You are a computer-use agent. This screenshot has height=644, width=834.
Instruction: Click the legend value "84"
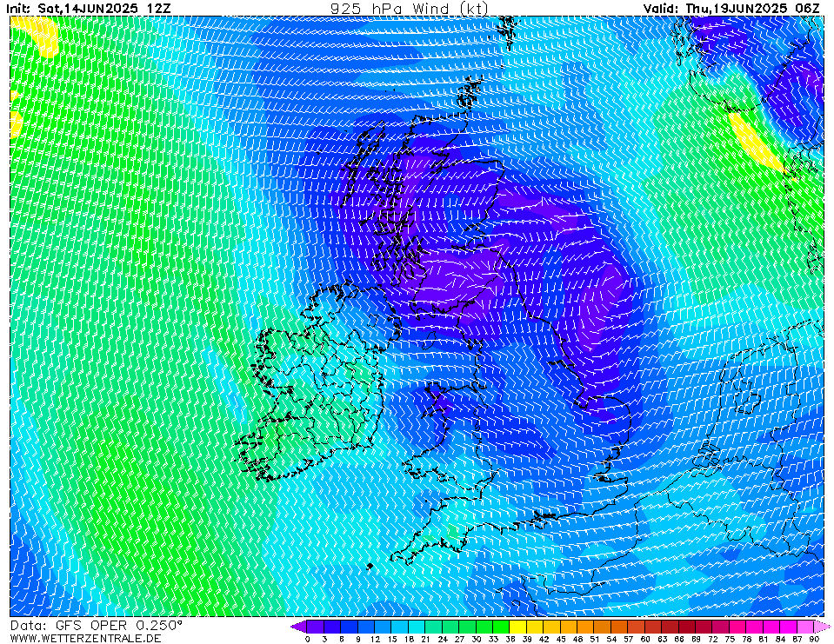click(780, 639)
